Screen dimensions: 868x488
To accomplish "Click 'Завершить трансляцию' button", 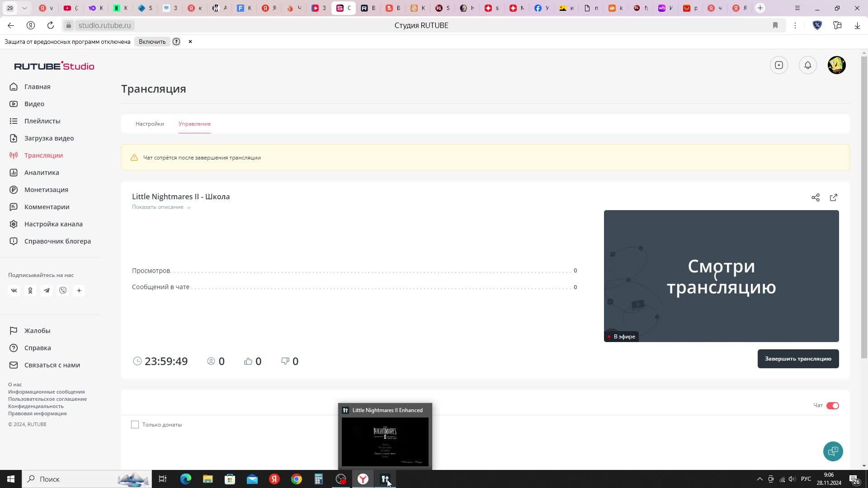I will point(798,359).
